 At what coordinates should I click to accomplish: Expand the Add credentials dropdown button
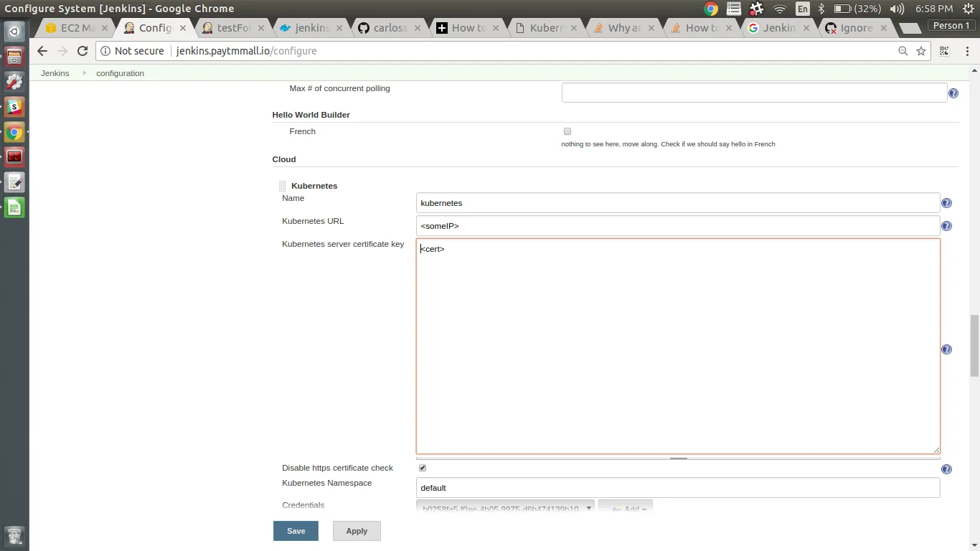[626, 508]
